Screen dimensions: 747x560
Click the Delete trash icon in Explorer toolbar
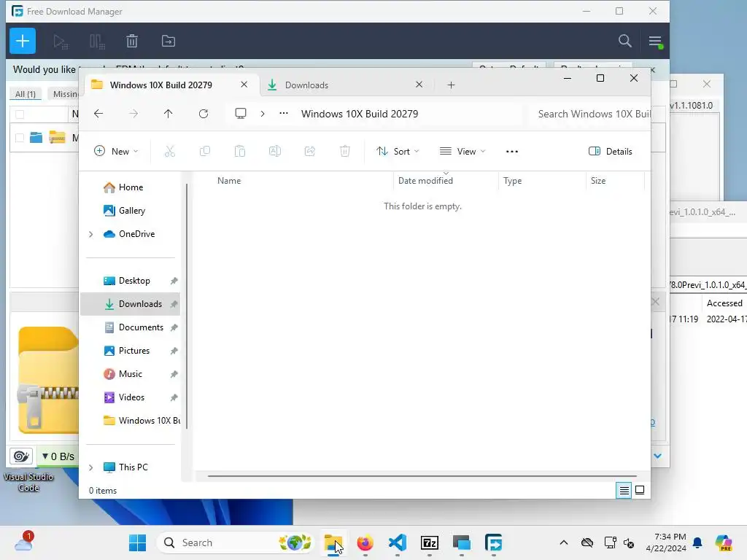(345, 152)
